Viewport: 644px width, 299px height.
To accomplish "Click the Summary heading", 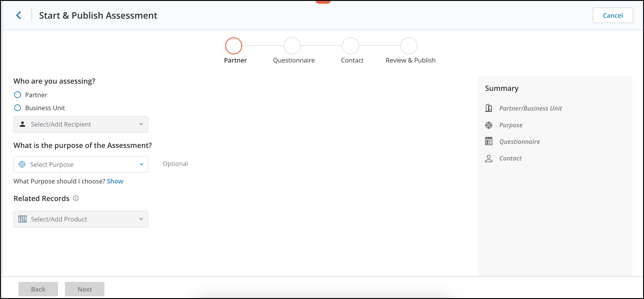I will coord(502,88).
